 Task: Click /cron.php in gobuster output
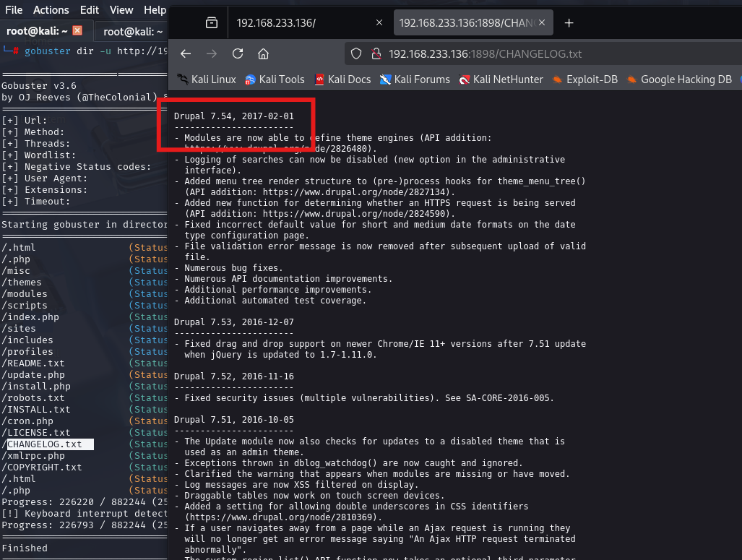[x=27, y=421]
